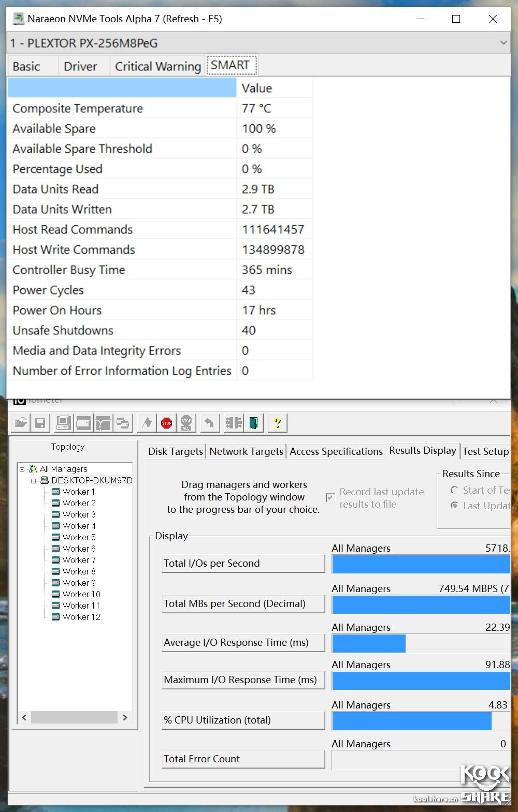Select Worker 5 in Topology tree
Image resolution: width=518 pixels, height=812 pixels.
[79, 537]
